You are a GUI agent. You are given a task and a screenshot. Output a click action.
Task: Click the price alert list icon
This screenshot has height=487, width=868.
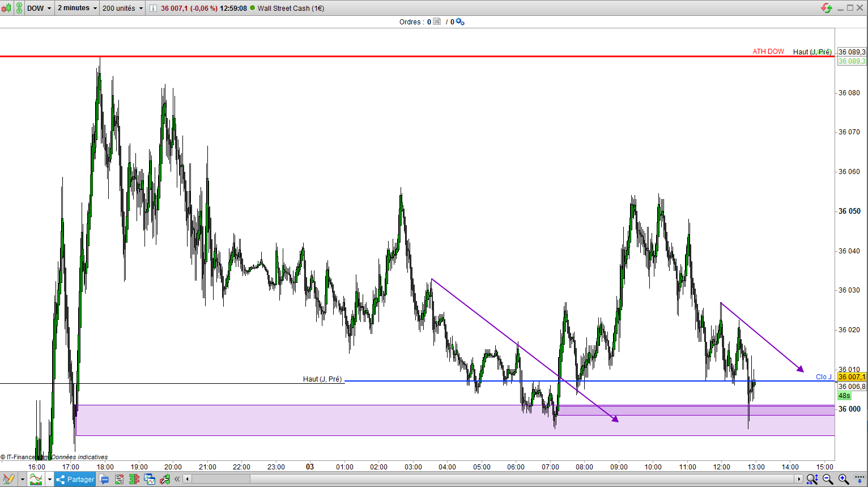point(119,479)
